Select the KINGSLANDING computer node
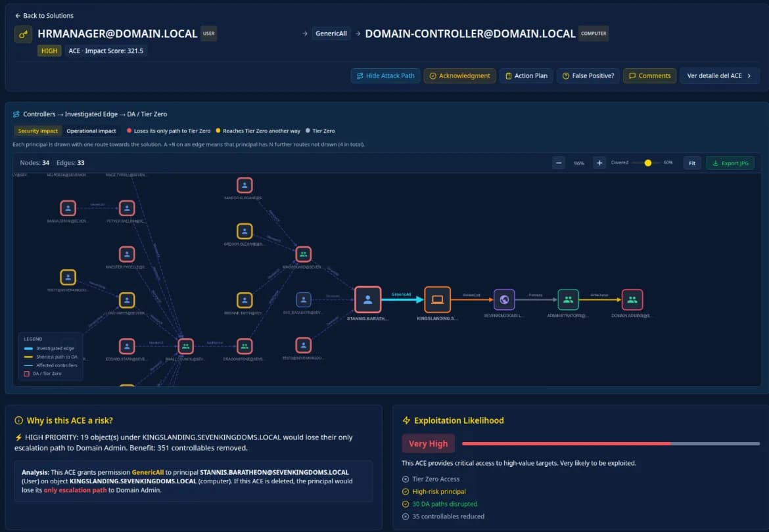The width and height of the screenshot is (769, 532). tap(438, 299)
